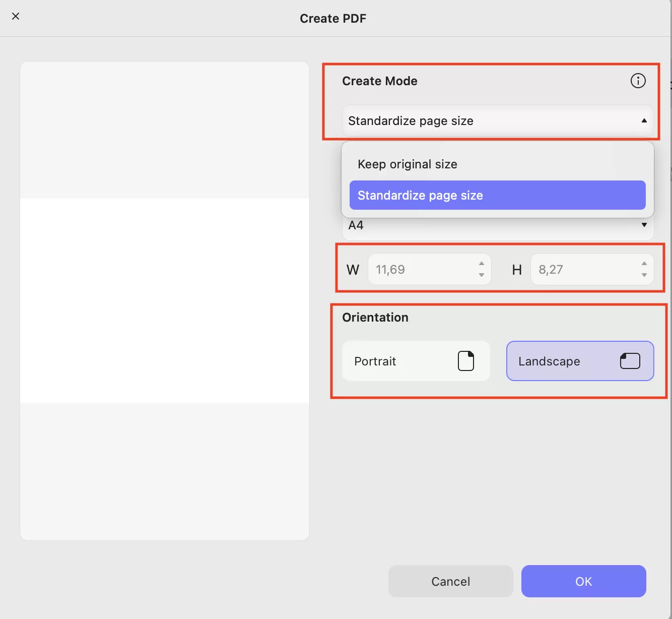Switch orientation to Portrait
672x619 pixels.
(416, 361)
